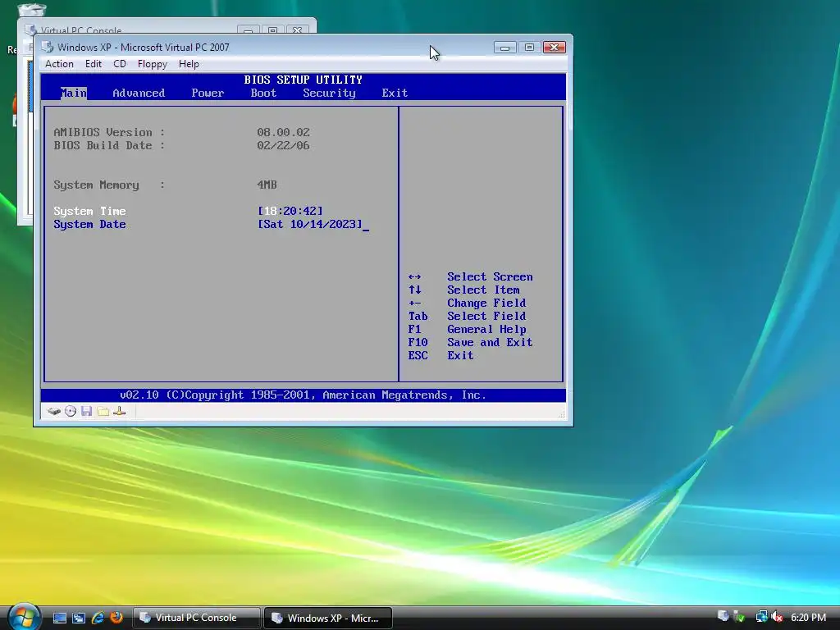Launch Internet Explorer from Quick Launch
Viewport: 840px width, 630px height.
pos(98,618)
